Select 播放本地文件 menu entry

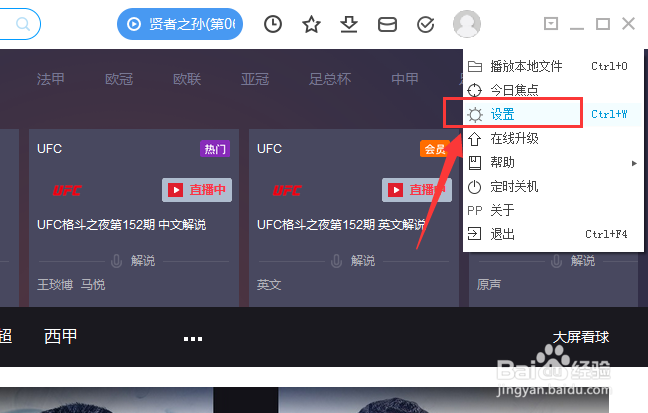click(x=553, y=66)
